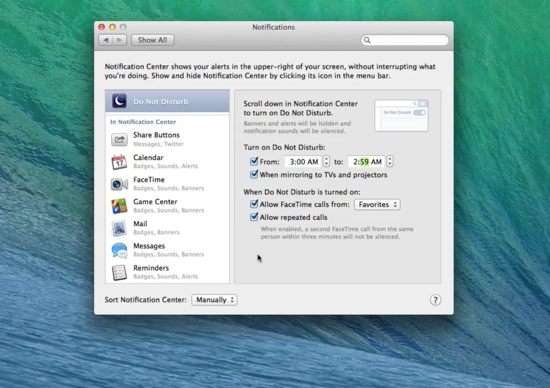Choose the FaceTime camera icon

click(119, 184)
